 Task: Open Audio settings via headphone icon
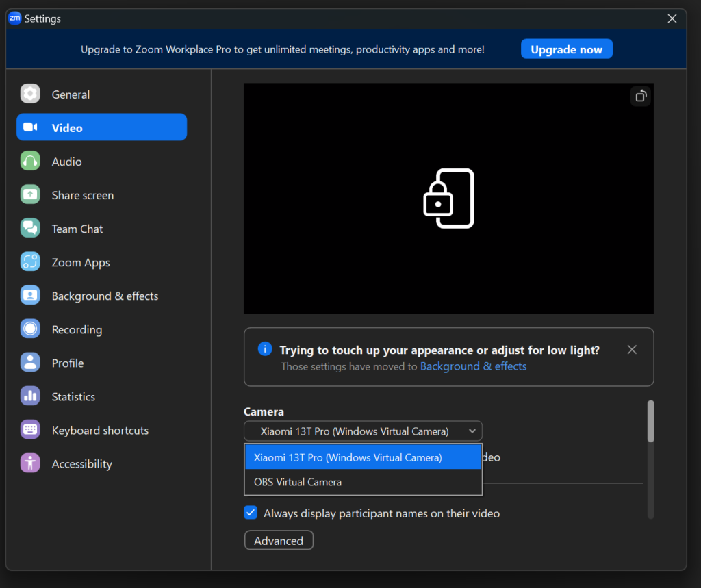click(x=30, y=162)
